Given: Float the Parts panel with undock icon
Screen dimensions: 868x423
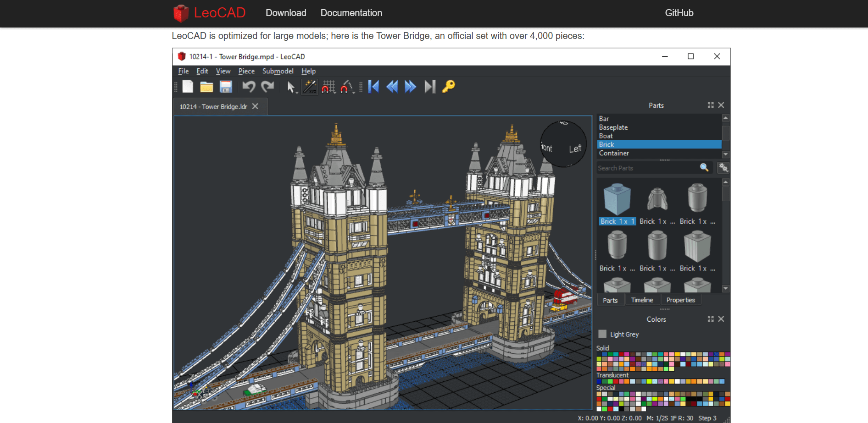Looking at the screenshot, I should (x=711, y=105).
